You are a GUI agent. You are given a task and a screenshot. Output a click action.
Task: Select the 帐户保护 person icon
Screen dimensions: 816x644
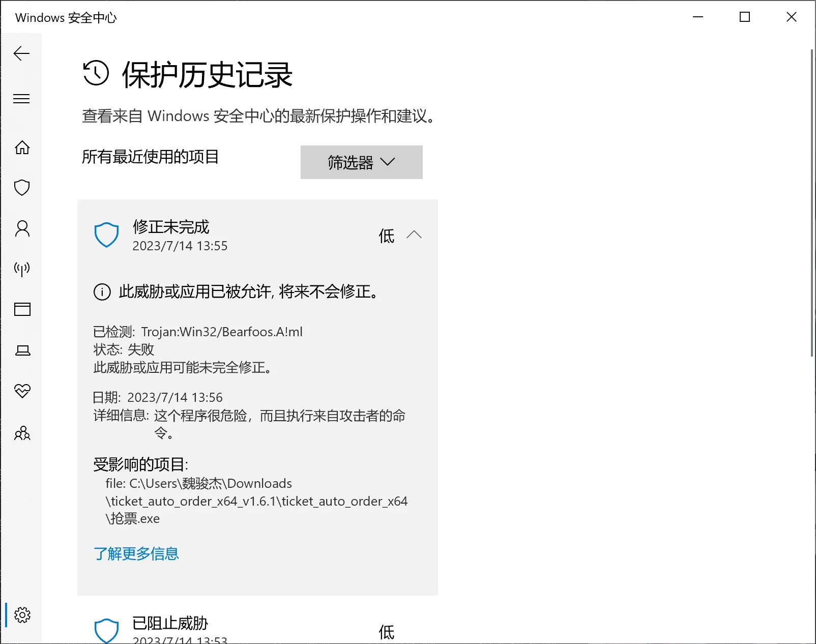point(22,229)
